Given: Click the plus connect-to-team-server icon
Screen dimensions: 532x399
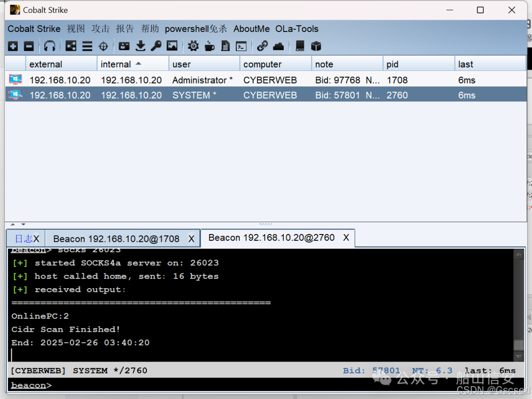Looking at the screenshot, I should [x=13, y=46].
